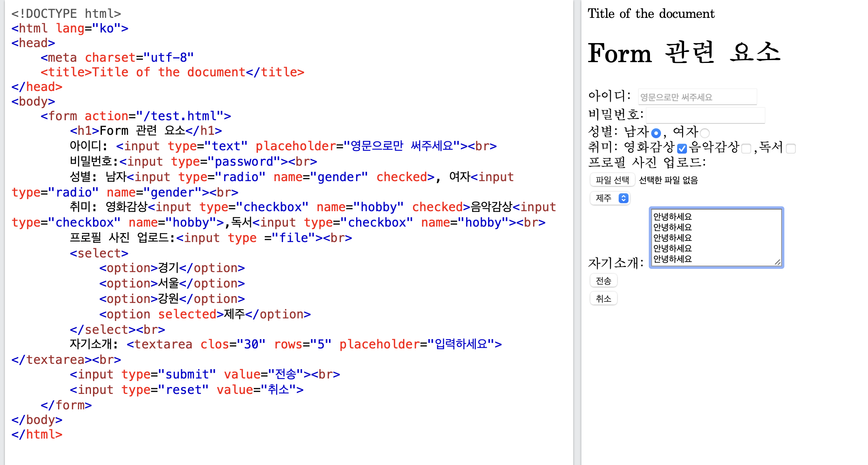The width and height of the screenshot is (868, 465).
Task: Select the 남자 radio button
Action: (x=656, y=133)
